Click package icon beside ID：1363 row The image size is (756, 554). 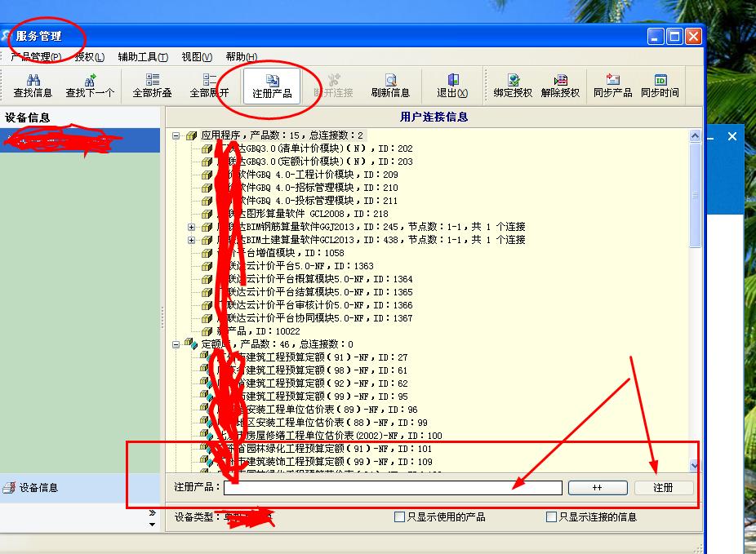[x=207, y=267]
